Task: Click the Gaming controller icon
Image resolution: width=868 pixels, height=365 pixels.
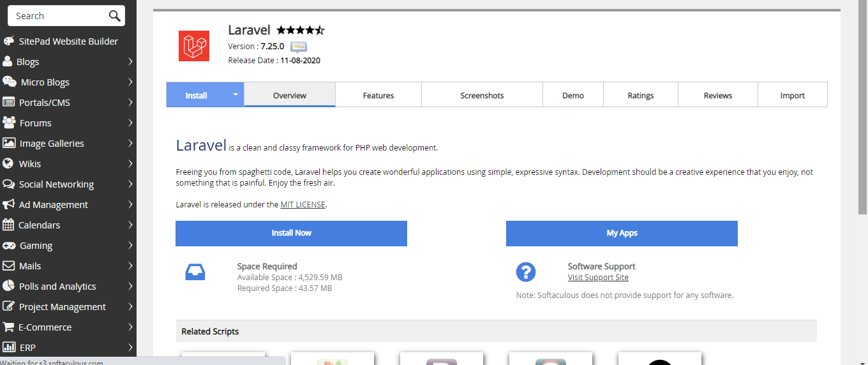Action: [9, 245]
